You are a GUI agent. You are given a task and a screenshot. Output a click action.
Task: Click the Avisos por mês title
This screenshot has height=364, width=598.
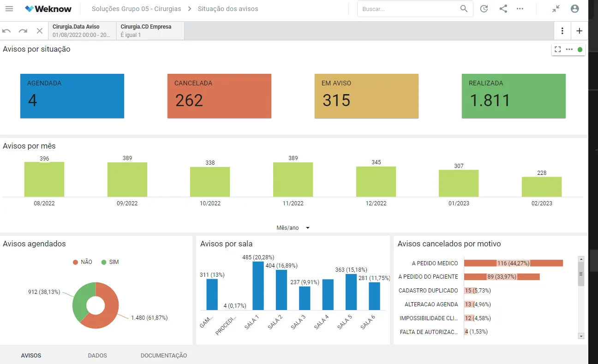click(29, 146)
